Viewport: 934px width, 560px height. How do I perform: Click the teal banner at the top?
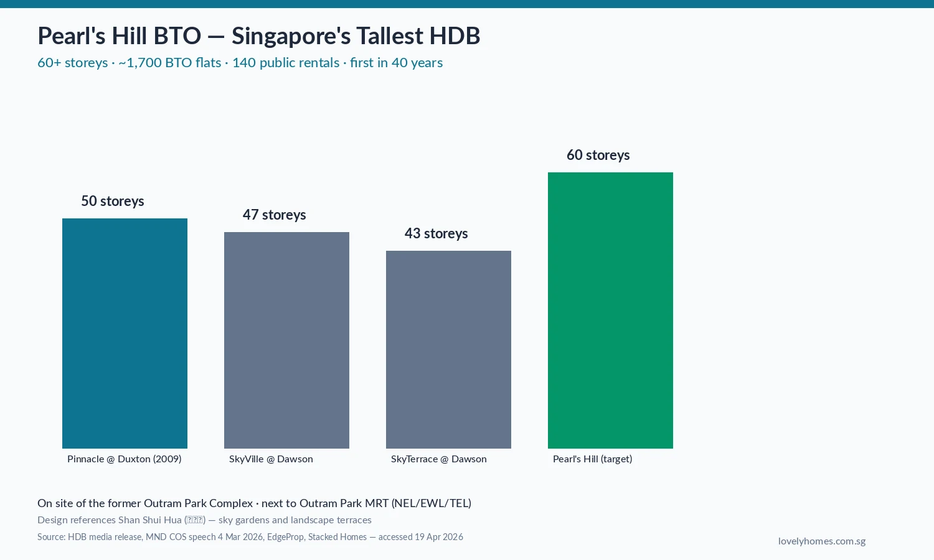pos(467,4)
